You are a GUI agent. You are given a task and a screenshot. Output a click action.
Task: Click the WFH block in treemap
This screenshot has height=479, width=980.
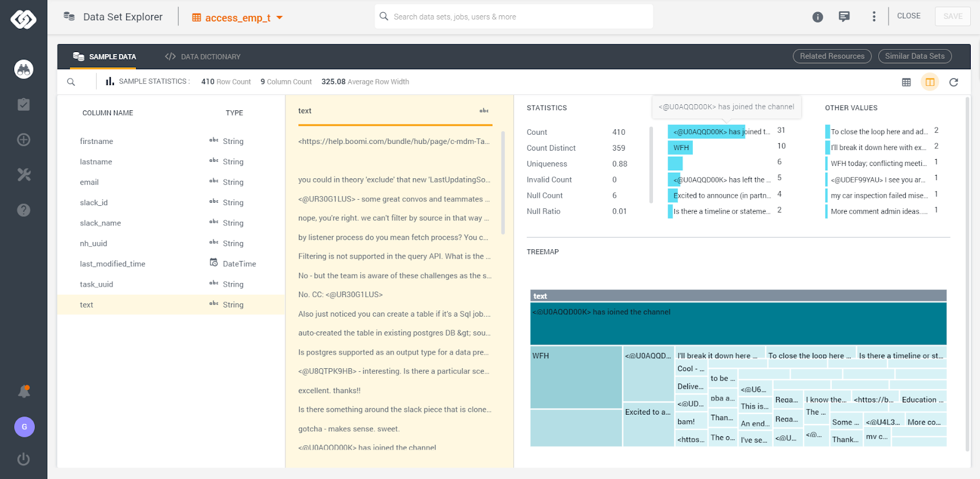576,377
